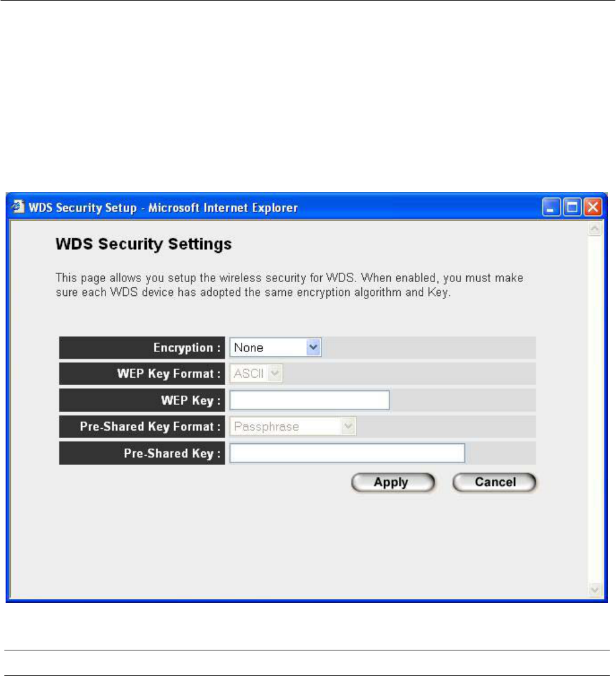Click the scrollbar down arrow

[x=594, y=589]
